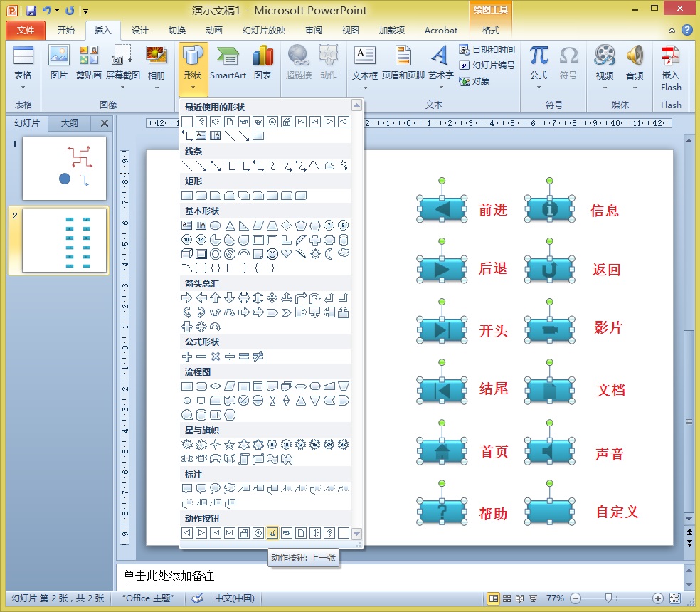700x612 pixels.
Task: Select the curve line shape in 线条
Action: click(x=315, y=166)
